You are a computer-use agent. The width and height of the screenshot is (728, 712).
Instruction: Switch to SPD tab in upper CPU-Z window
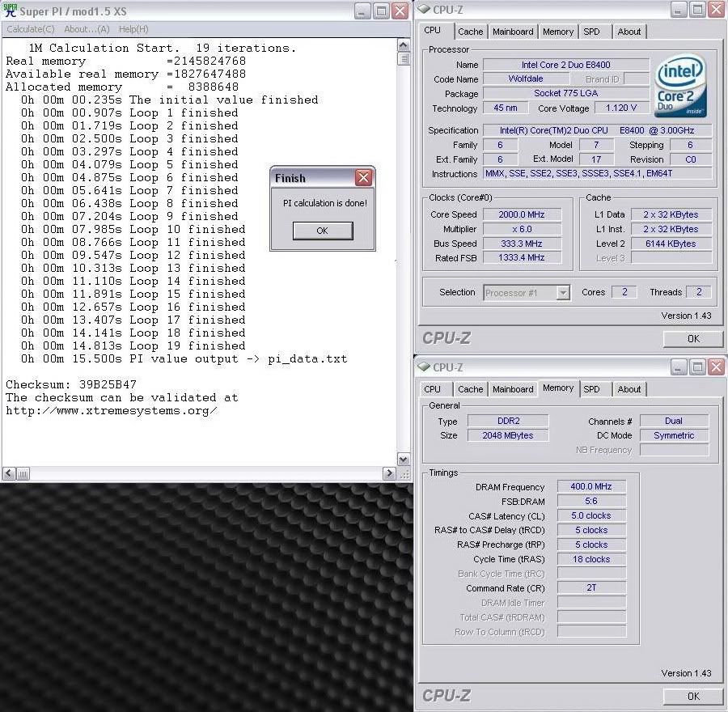pyautogui.click(x=591, y=32)
